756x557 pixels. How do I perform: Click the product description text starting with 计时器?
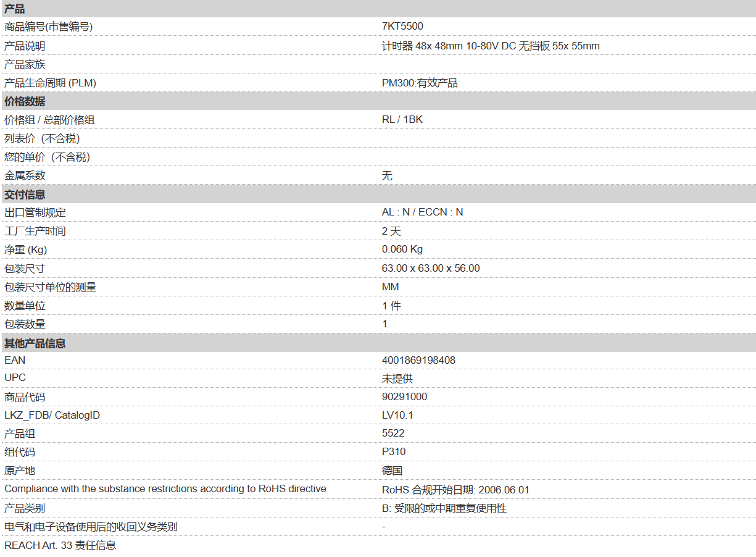point(491,46)
